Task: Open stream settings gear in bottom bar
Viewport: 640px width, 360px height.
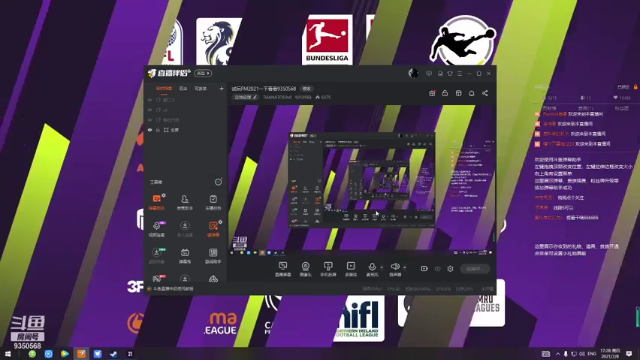Action: point(450,269)
